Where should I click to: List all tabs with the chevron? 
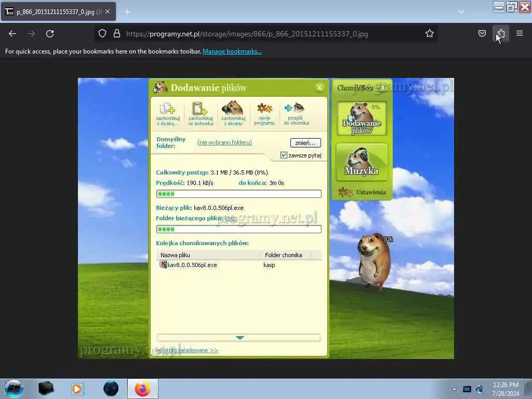tap(461, 11)
